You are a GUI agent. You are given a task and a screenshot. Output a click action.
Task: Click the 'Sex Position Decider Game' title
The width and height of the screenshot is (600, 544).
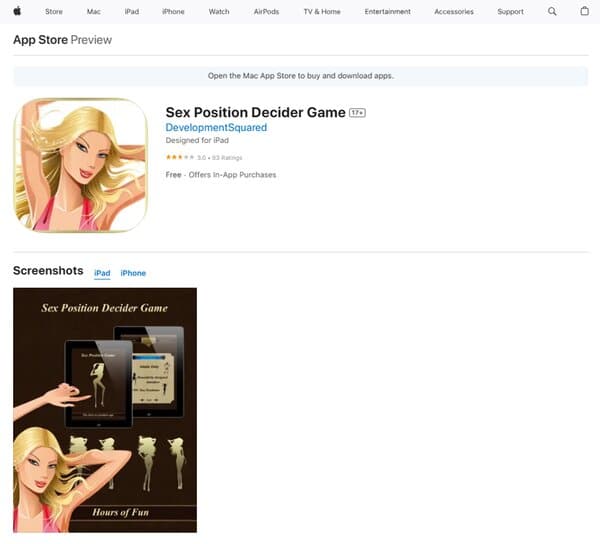[x=255, y=112]
